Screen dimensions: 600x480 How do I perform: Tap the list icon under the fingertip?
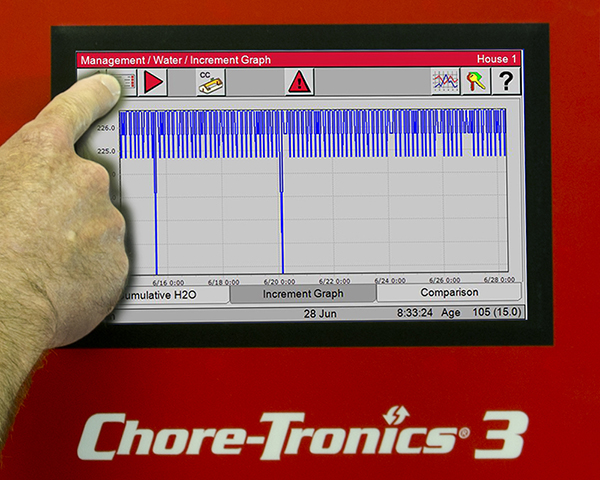127,83
